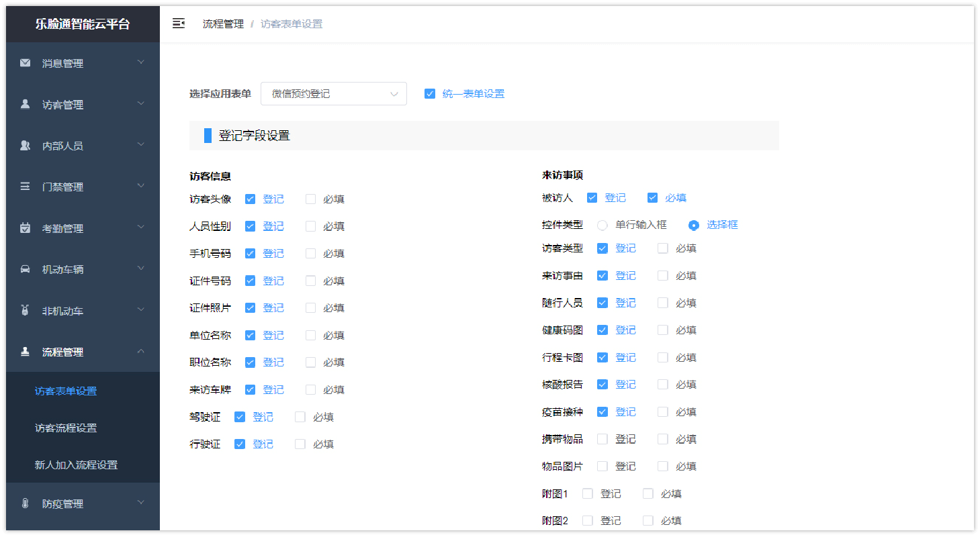Click the 防疫管理 thermometer icon
This screenshot has width=980, height=537.
pyautogui.click(x=25, y=503)
